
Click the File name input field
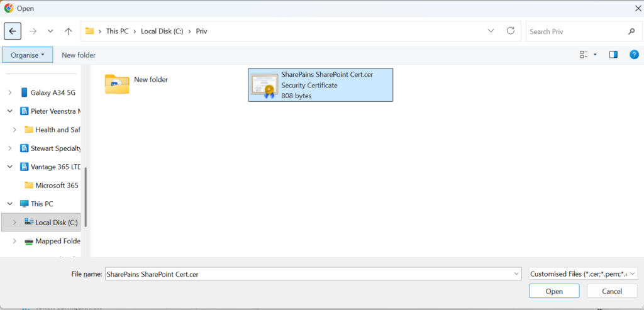[313, 274]
